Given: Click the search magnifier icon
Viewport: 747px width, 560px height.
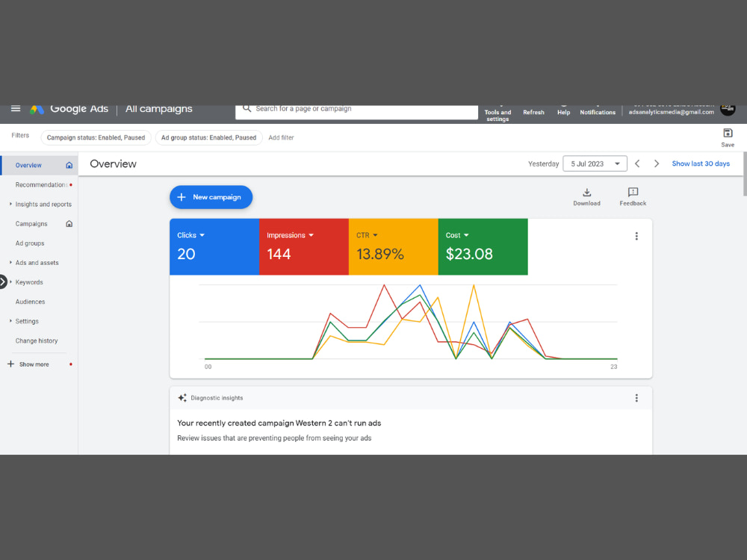Looking at the screenshot, I should (x=247, y=108).
